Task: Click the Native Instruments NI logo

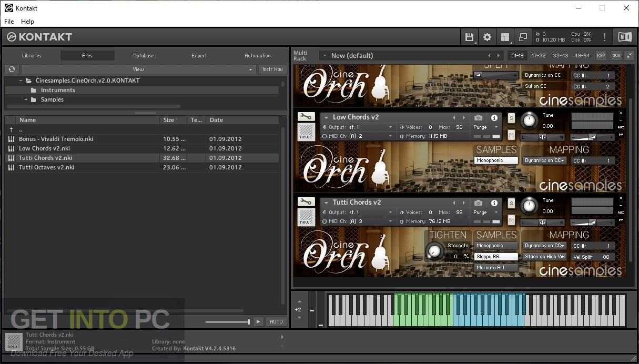Action: 624,37
